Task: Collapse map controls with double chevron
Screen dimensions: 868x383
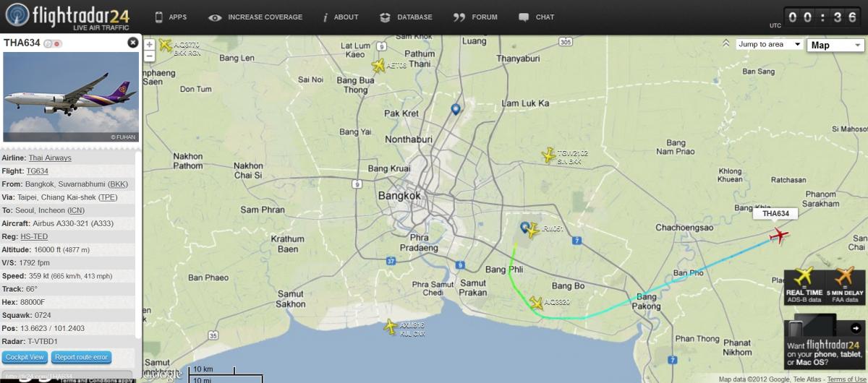Action: [726, 44]
